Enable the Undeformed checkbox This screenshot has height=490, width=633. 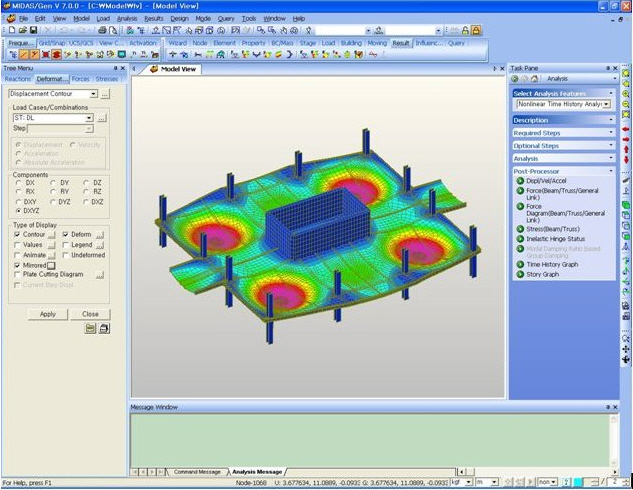[x=65, y=255]
